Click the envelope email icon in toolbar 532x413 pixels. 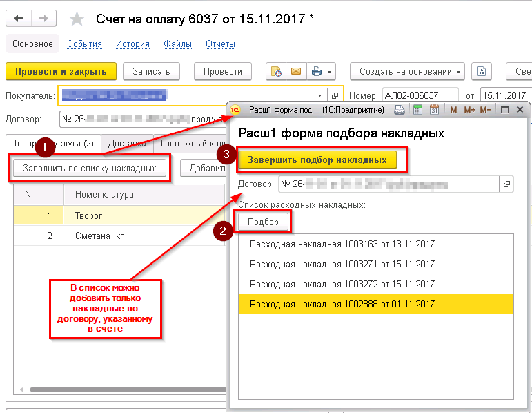click(x=295, y=72)
